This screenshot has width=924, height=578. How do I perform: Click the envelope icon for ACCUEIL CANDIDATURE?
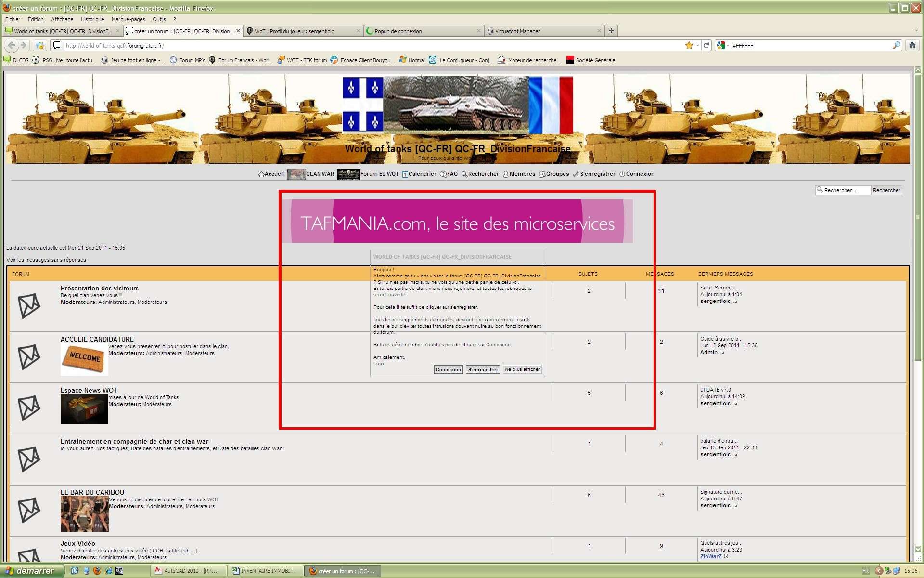pos(29,357)
